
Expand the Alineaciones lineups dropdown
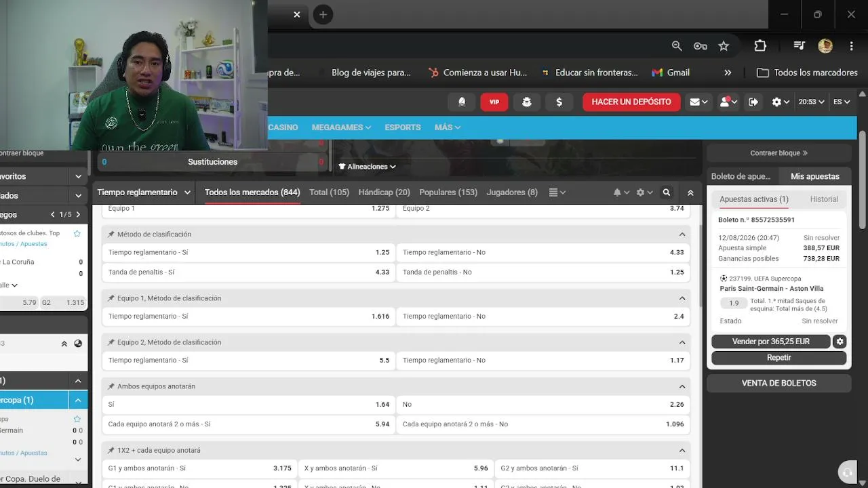point(367,167)
